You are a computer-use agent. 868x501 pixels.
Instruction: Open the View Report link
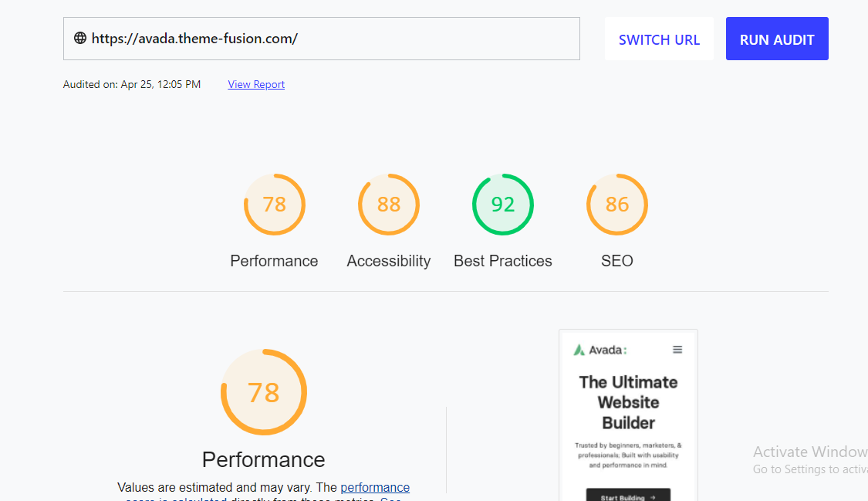256,84
